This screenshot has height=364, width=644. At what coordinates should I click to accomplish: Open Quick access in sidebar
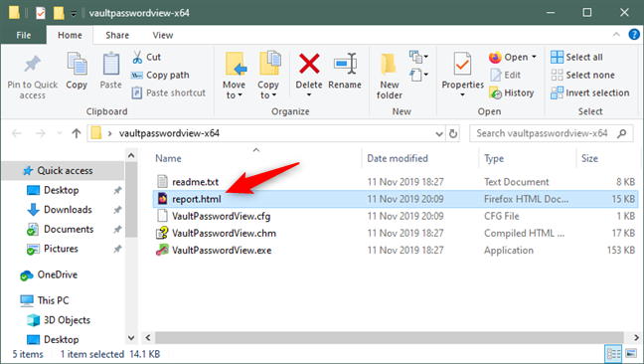[x=63, y=170]
